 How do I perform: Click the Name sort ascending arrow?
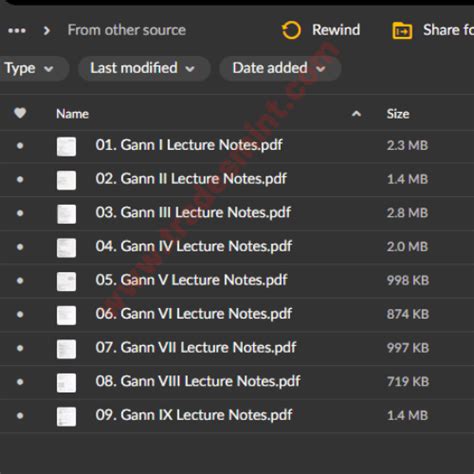[x=356, y=114]
